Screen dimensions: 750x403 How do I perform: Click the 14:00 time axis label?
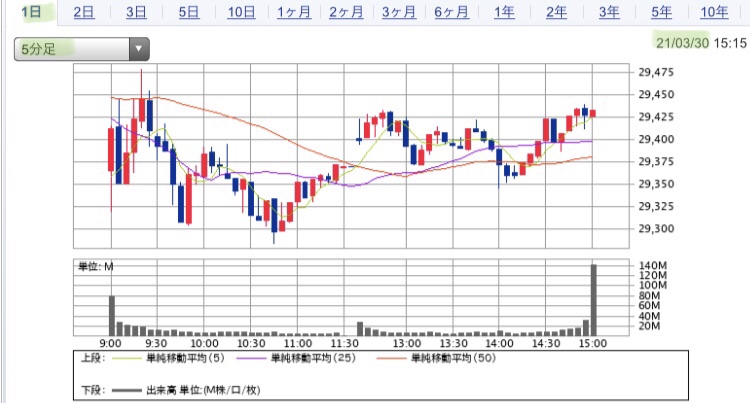pos(499,343)
